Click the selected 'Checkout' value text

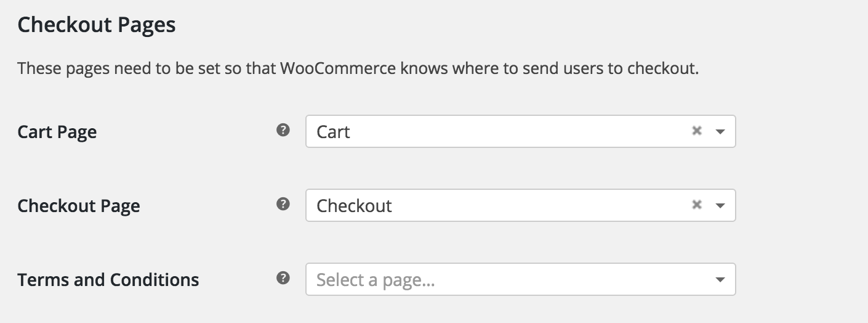pyautogui.click(x=354, y=206)
